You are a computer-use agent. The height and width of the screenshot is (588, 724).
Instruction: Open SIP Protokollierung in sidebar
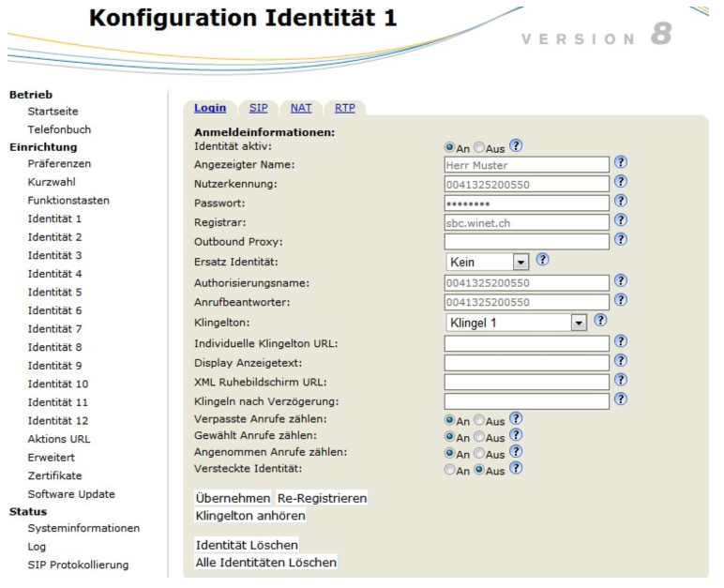(x=78, y=565)
